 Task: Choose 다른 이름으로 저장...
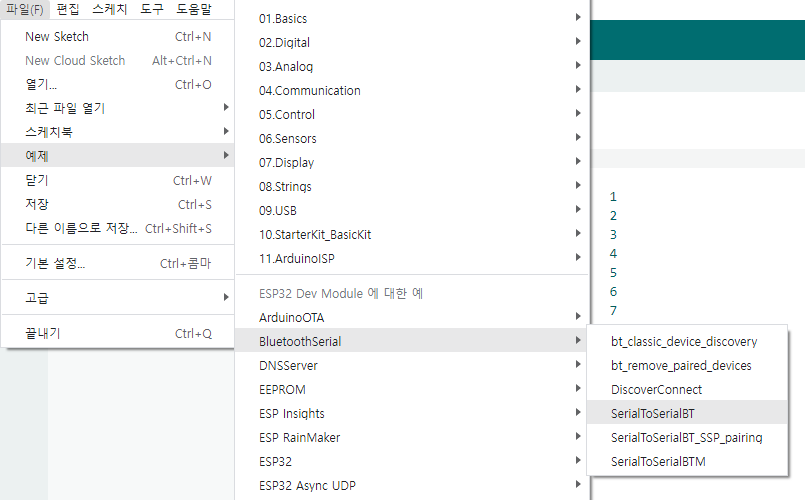(118, 228)
